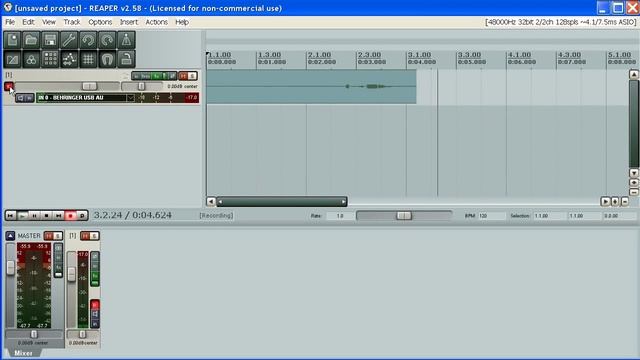
Task: Open the Actions menu
Action: [x=156, y=22]
